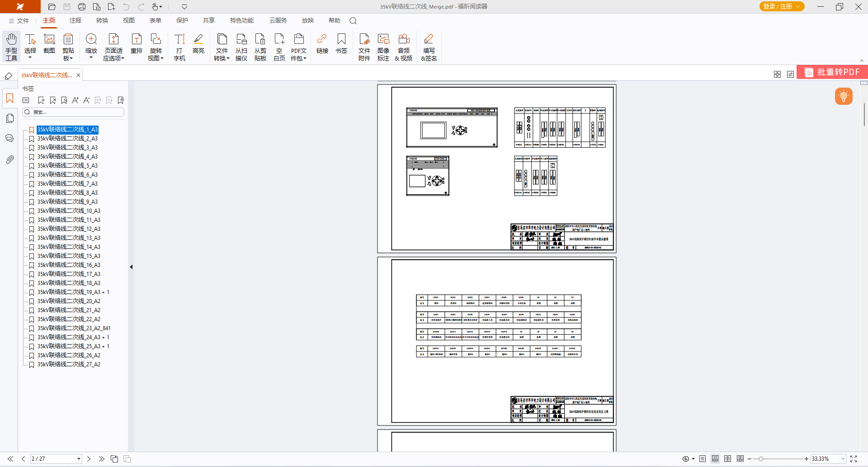Image resolution: width=868 pixels, height=467 pixels.
Task: Click the Typewriter tool (打字机)
Action: point(179,46)
